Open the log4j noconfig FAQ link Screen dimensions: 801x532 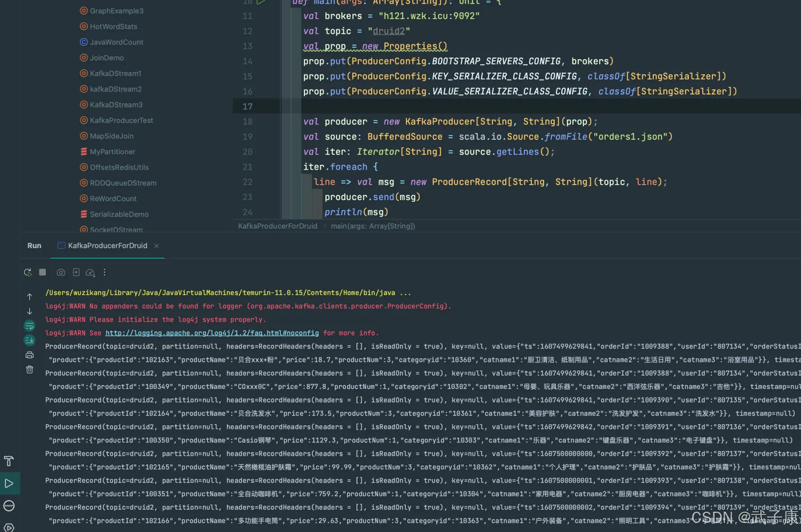coord(212,333)
